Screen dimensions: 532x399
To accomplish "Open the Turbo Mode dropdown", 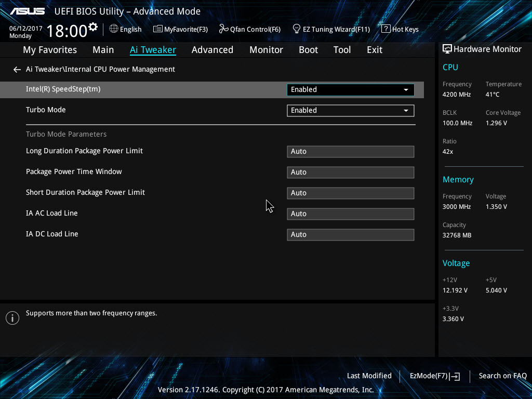I will click(351, 110).
